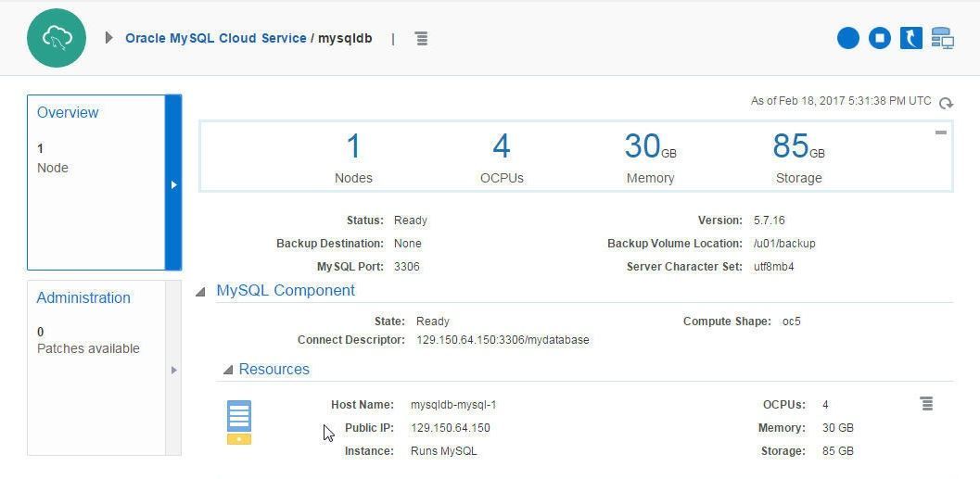The height and width of the screenshot is (479, 980).
Task: Click the '0 Patches available' text
Action: click(88, 340)
